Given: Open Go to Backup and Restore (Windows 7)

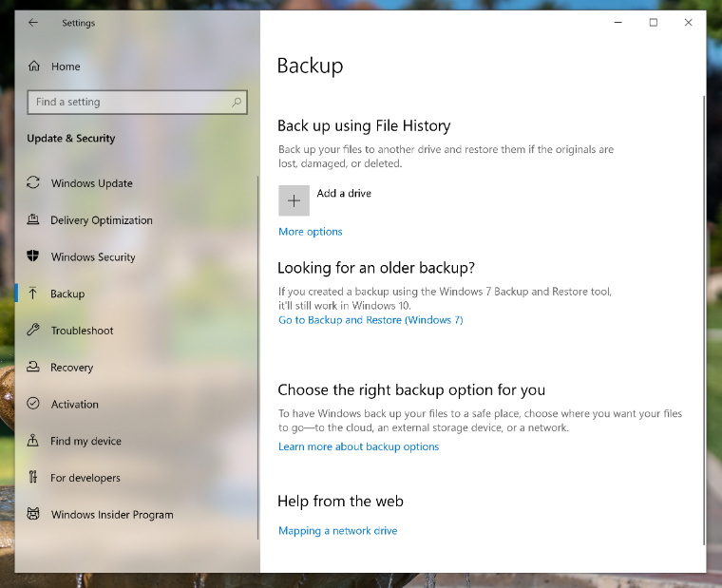Looking at the screenshot, I should (370, 320).
